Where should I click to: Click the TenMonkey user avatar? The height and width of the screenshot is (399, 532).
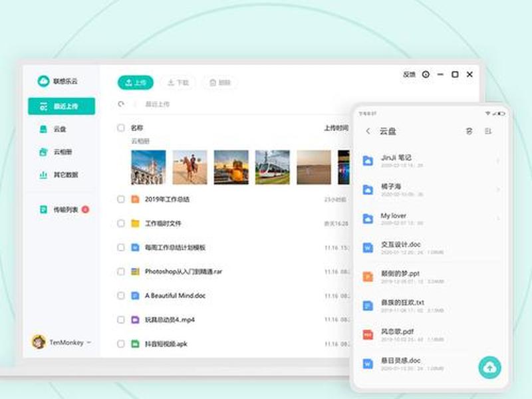[39, 342]
